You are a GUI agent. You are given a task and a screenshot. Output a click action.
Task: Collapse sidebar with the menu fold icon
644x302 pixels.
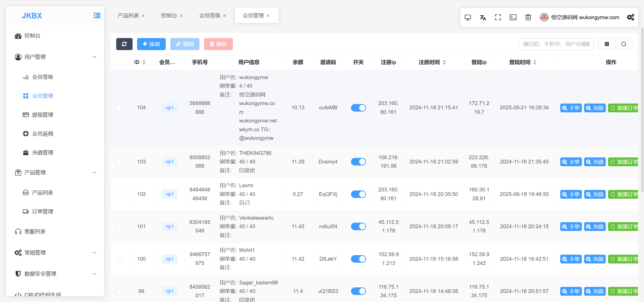97,16
